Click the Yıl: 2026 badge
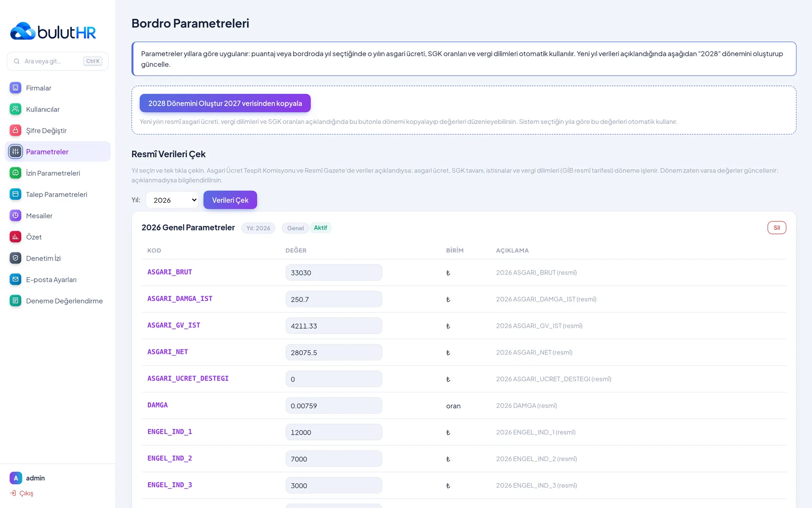This screenshot has width=812, height=508. pos(258,228)
